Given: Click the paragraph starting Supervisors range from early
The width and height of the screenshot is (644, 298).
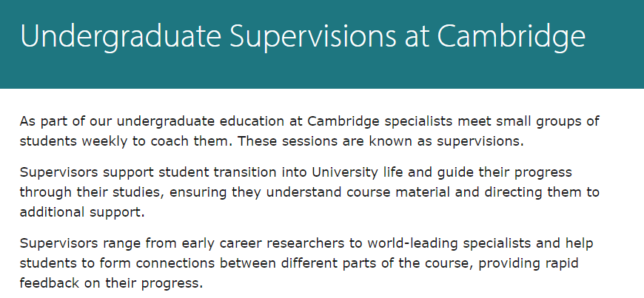Looking at the screenshot, I should [306, 263].
